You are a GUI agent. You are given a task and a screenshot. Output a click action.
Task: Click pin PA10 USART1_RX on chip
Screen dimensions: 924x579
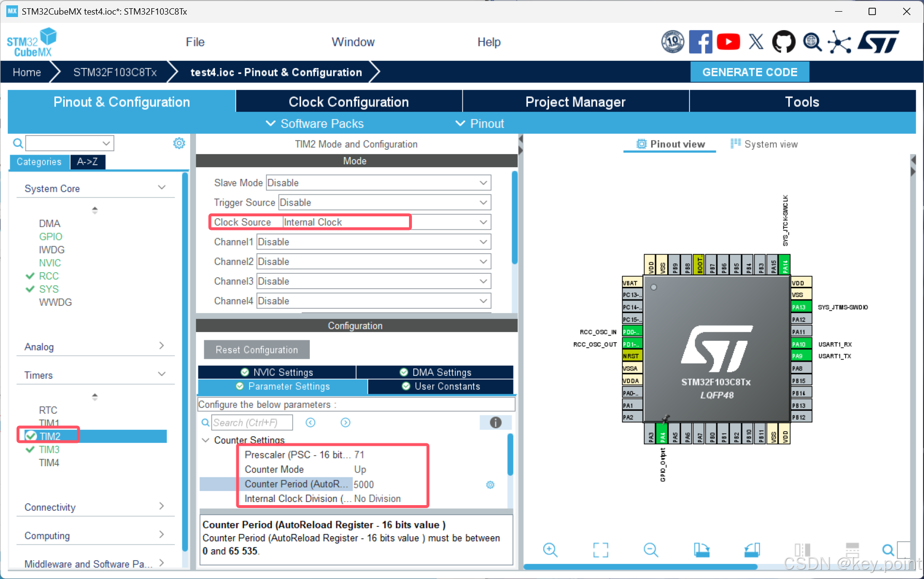[801, 344]
